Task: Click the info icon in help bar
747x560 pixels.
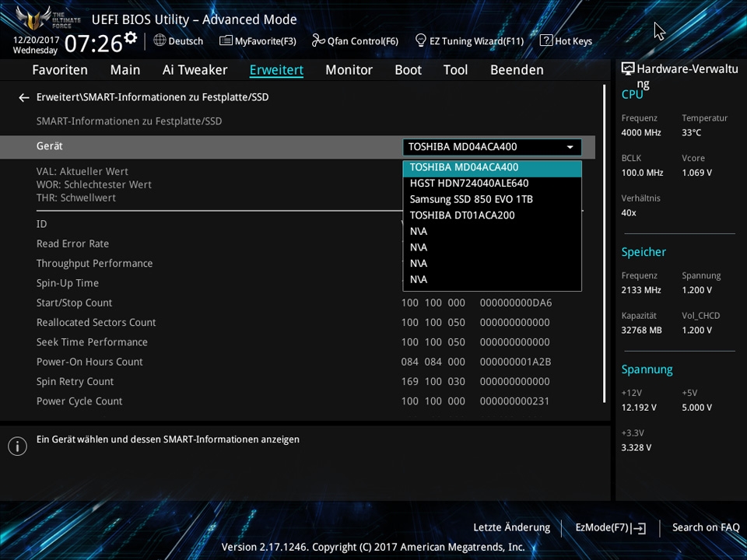Action: [x=18, y=446]
